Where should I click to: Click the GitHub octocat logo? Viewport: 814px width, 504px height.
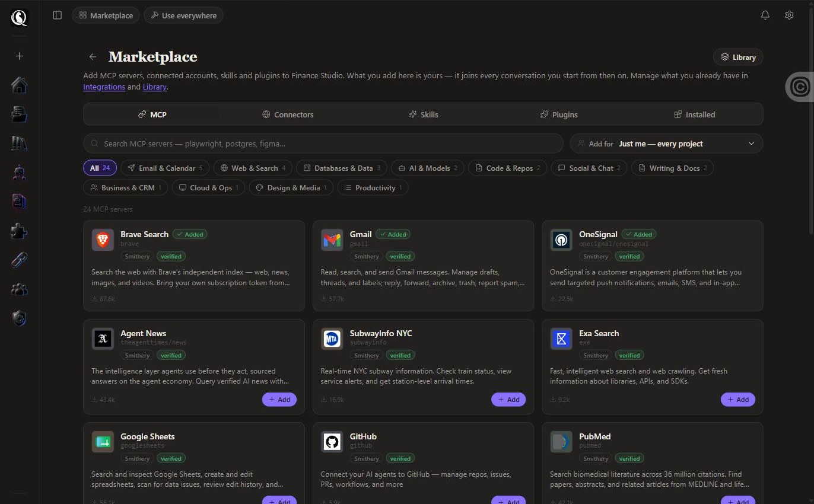[332, 442]
